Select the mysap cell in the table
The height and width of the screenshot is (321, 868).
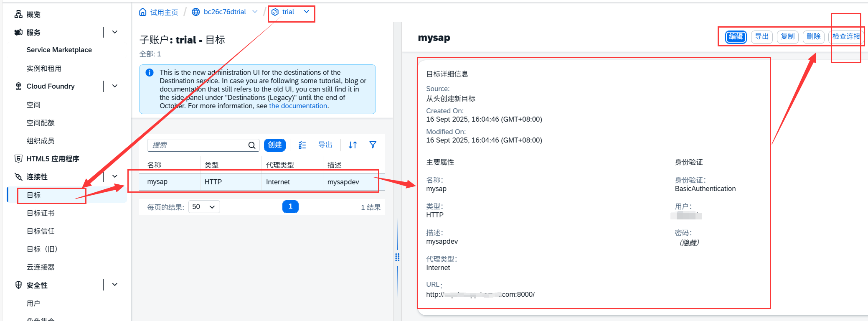157,182
